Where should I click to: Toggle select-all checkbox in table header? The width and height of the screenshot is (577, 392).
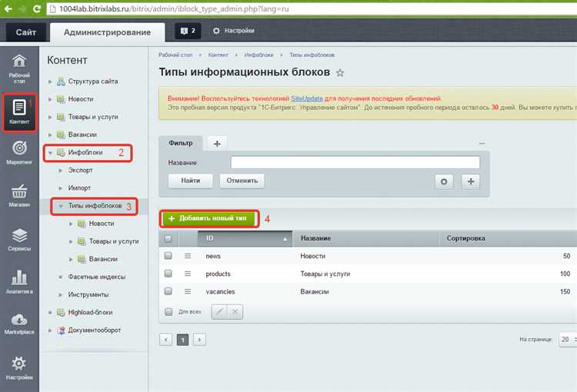[168, 238]
